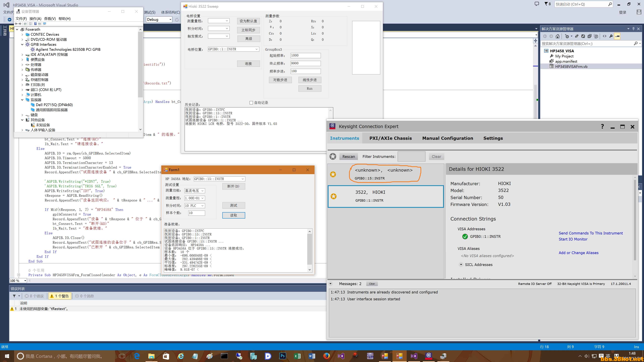Viewport: 644px width, 362px height.
Task: Open Excel from the taskbar
Action: (297, 356)
